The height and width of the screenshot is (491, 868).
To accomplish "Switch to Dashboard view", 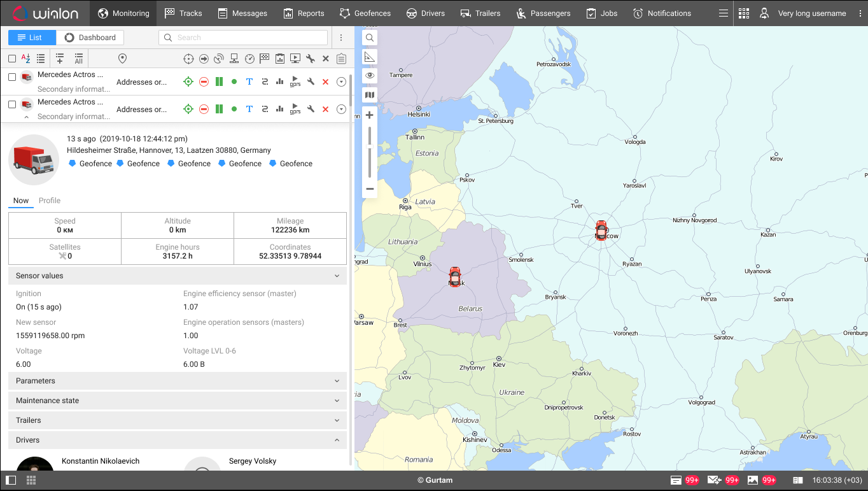I will [x=90, y=38].
